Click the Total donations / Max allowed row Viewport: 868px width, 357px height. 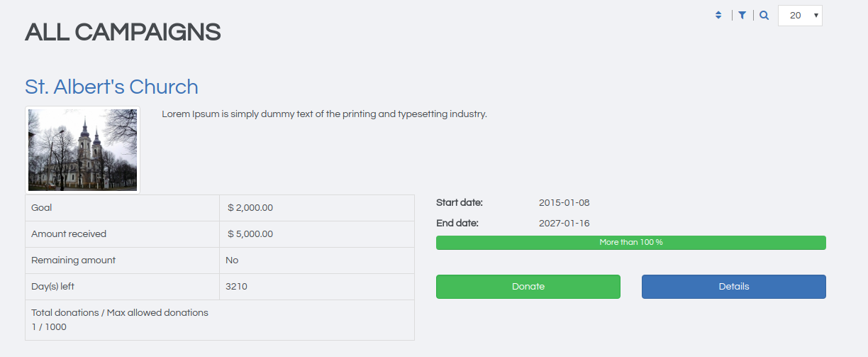coord(120,319)
